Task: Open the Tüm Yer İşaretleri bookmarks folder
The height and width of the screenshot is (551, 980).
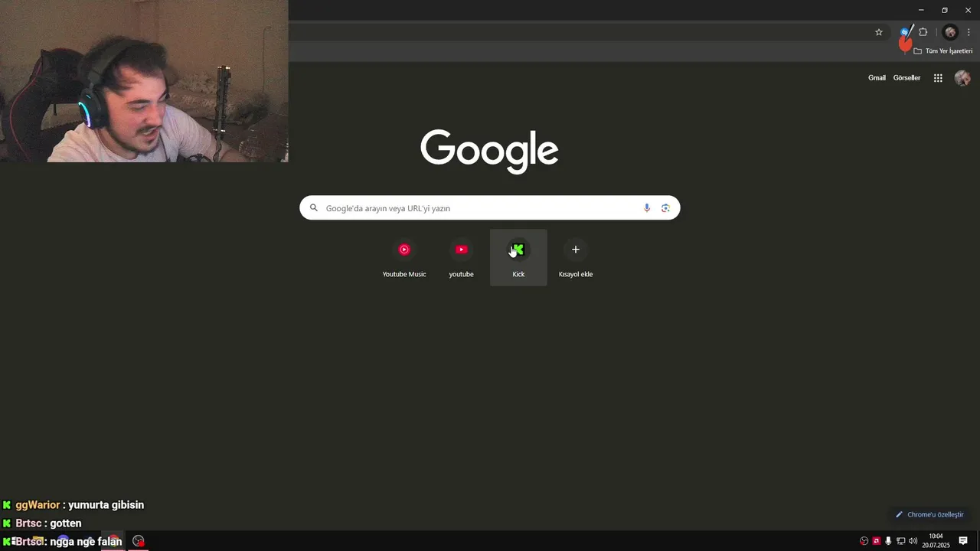Action: click(x=943, y=51)
